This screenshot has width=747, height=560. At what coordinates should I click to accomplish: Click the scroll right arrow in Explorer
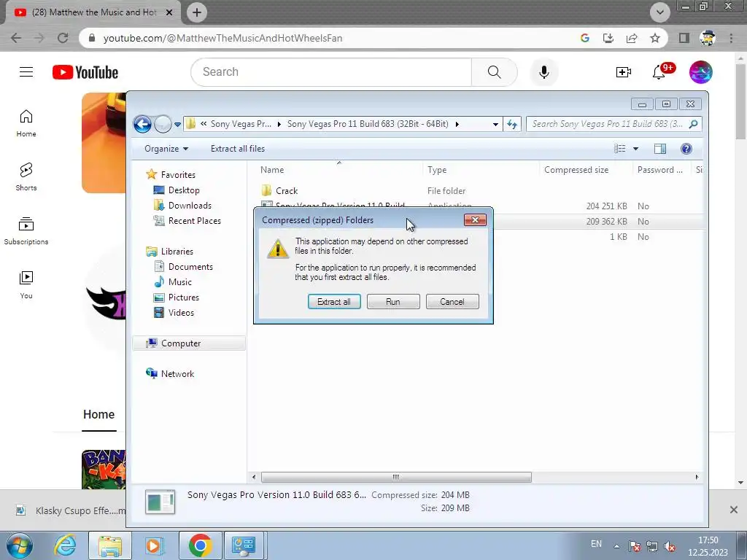[697, 477]
